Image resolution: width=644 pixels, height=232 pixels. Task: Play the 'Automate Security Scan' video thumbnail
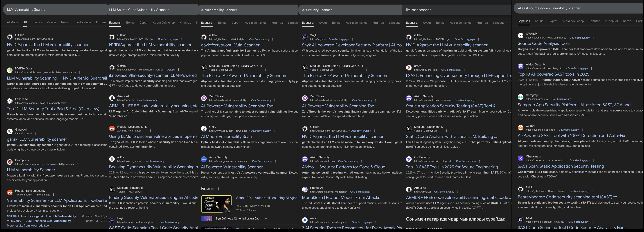(x=216, y=204)
